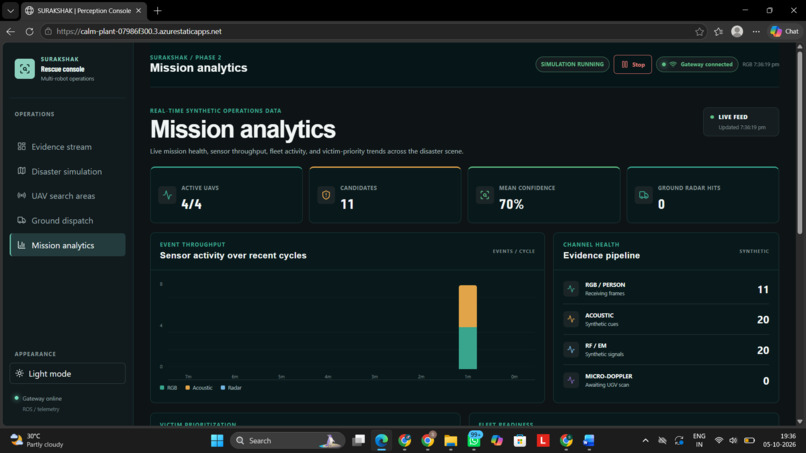Click the Disaster simulation map icon
The height and width of the screenshot is (453, 806).
tap(22, 171)
